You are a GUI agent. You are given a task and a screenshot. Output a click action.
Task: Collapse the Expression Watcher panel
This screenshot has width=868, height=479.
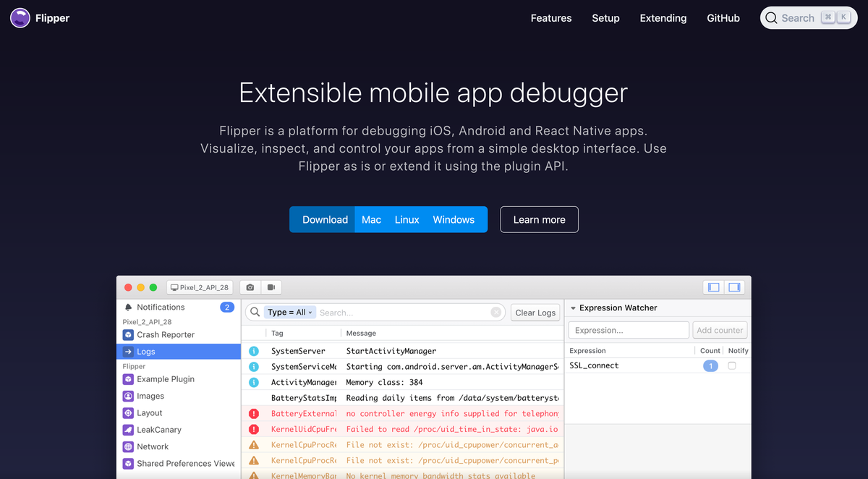tap(574, 308)
